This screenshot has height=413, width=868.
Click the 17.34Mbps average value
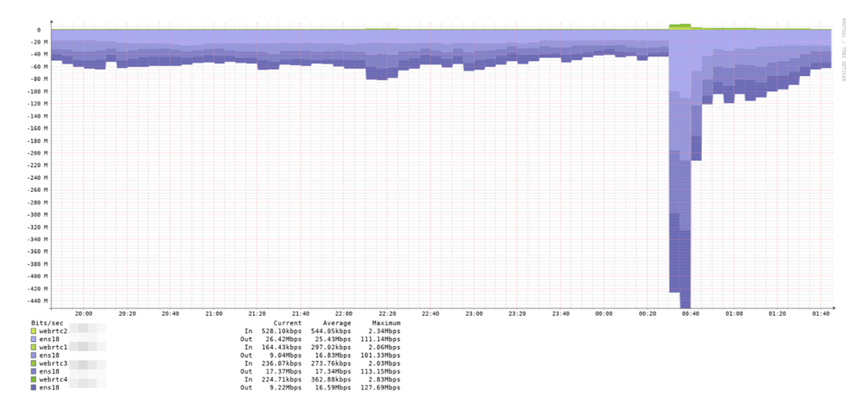[x=333, y=372]
